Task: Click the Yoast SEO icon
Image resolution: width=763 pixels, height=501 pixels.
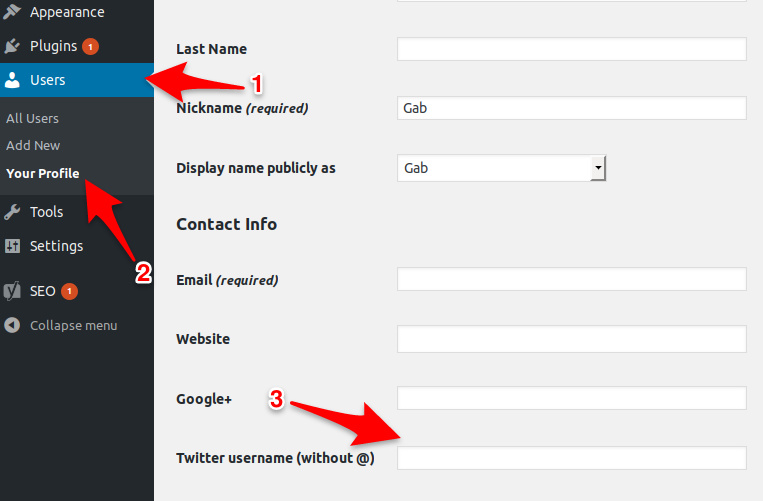Action: tap(12, 291)
